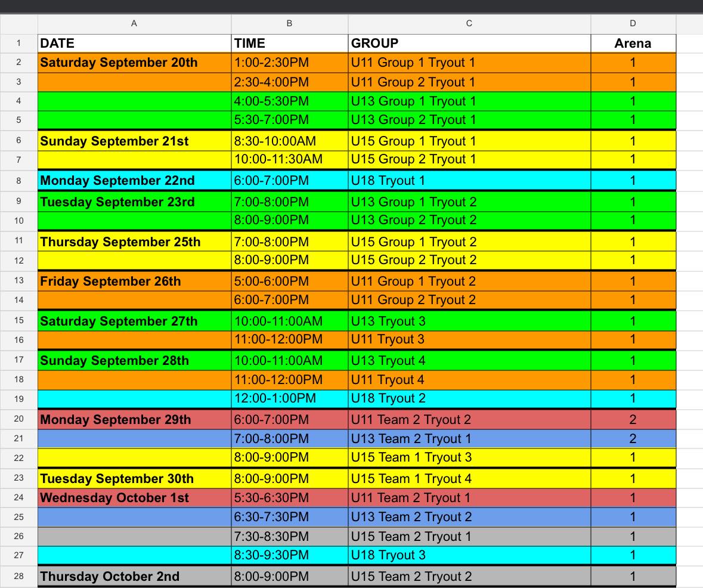
Task: Select row 1 by its row number
Action: (x=18, y=43)
